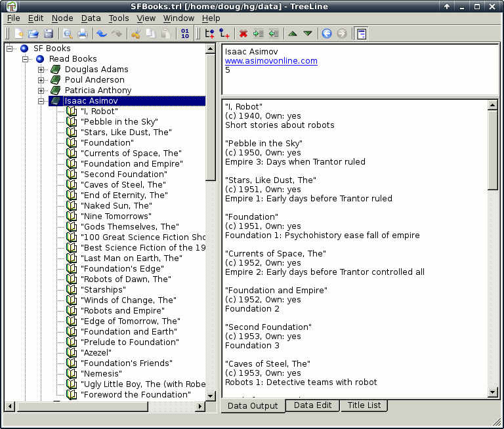Unindent node with green left-arrow icon
The image size is (504, 429).
click(x=274, y=33)
